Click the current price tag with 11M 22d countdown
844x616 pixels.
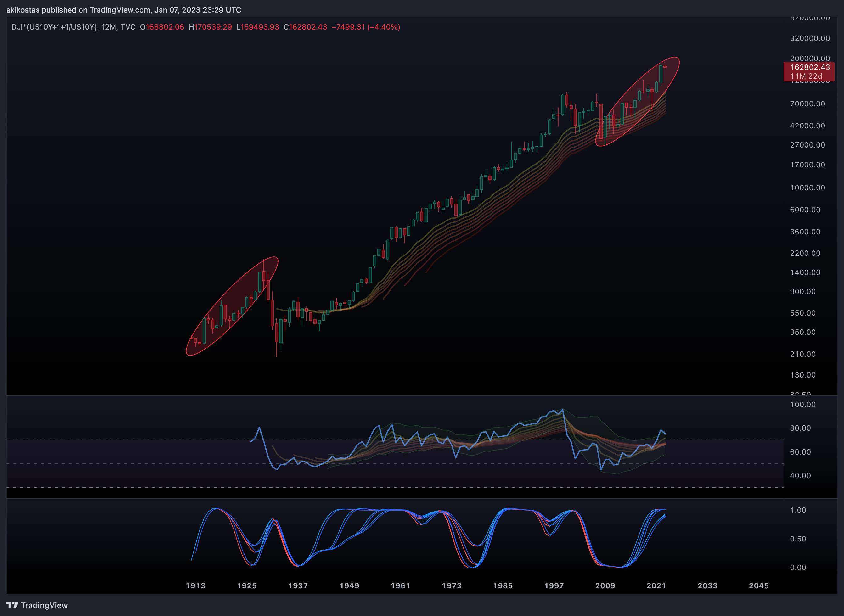pyautogui.click(x=808, y=72)
